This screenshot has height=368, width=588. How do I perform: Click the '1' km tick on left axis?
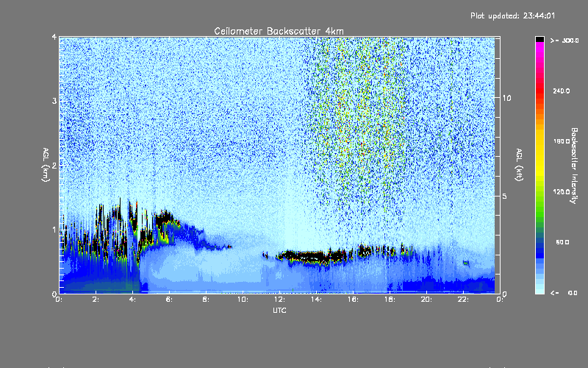[54, 230]
